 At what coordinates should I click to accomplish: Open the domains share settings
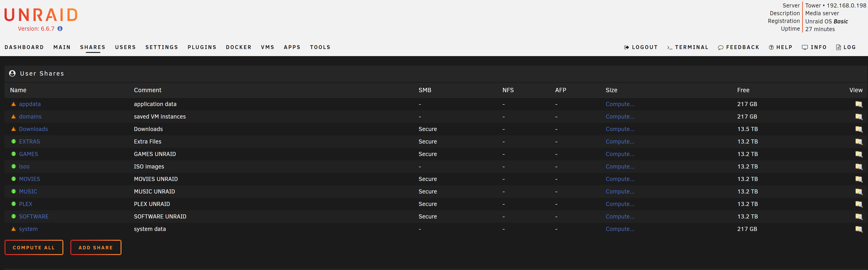click(x=30, y=117)
